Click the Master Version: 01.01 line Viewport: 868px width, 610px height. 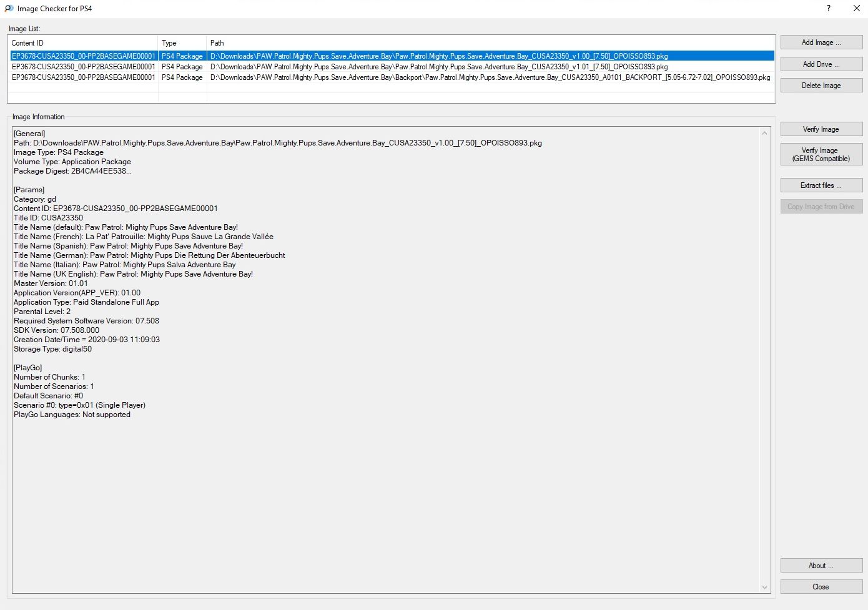point(51,283)
